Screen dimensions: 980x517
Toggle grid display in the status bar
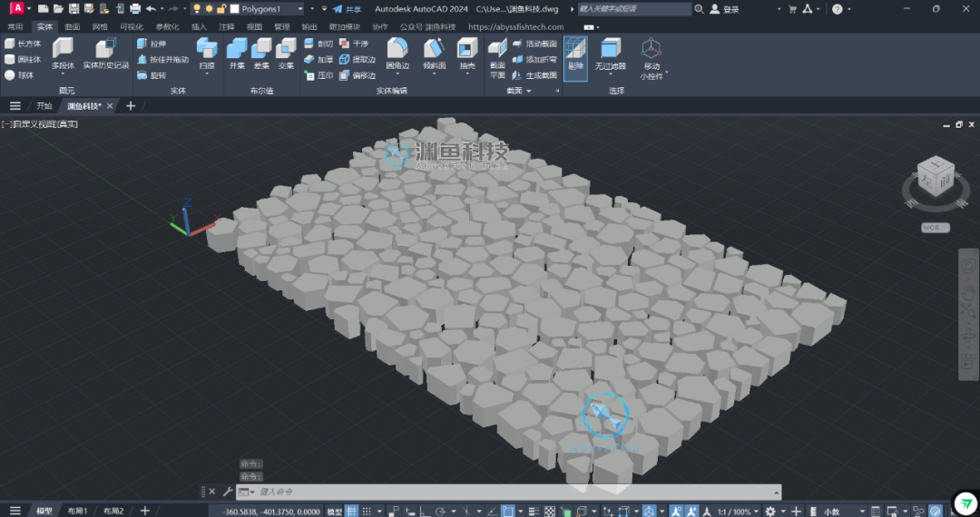click(x=351, y=511)
